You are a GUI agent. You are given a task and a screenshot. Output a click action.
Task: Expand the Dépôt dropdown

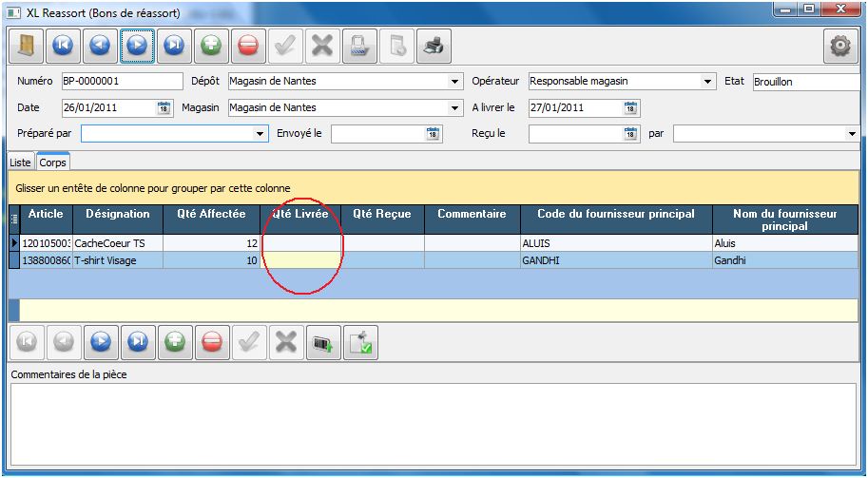point(455,82)
